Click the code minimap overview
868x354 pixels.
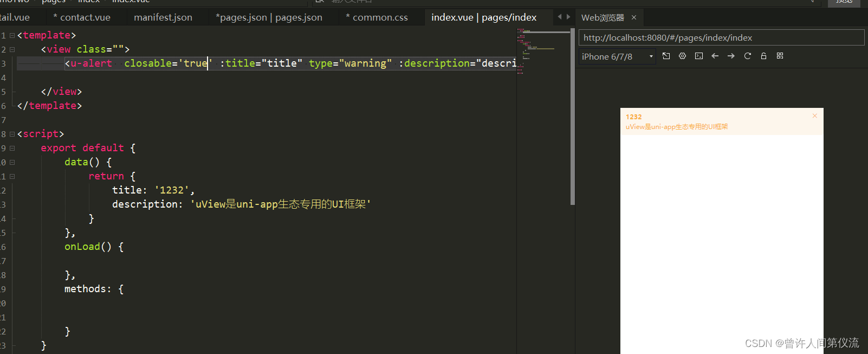(x=543, y=52)
